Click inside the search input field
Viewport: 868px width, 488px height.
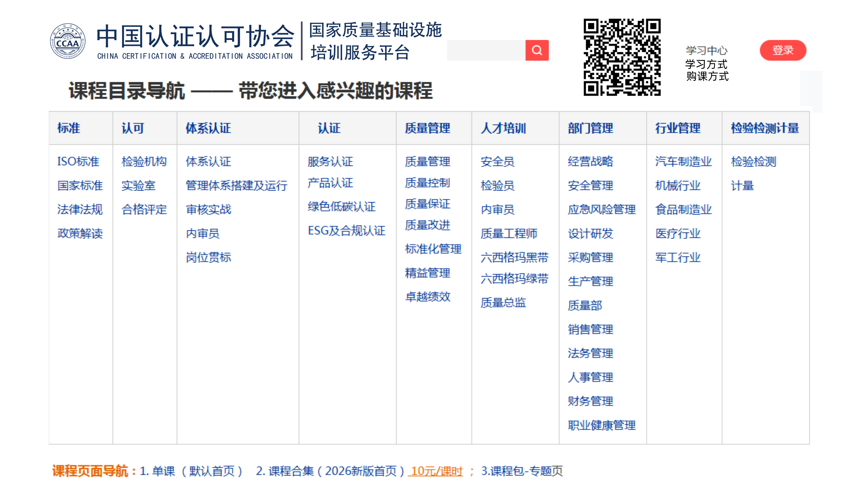[x=486, y=51]
